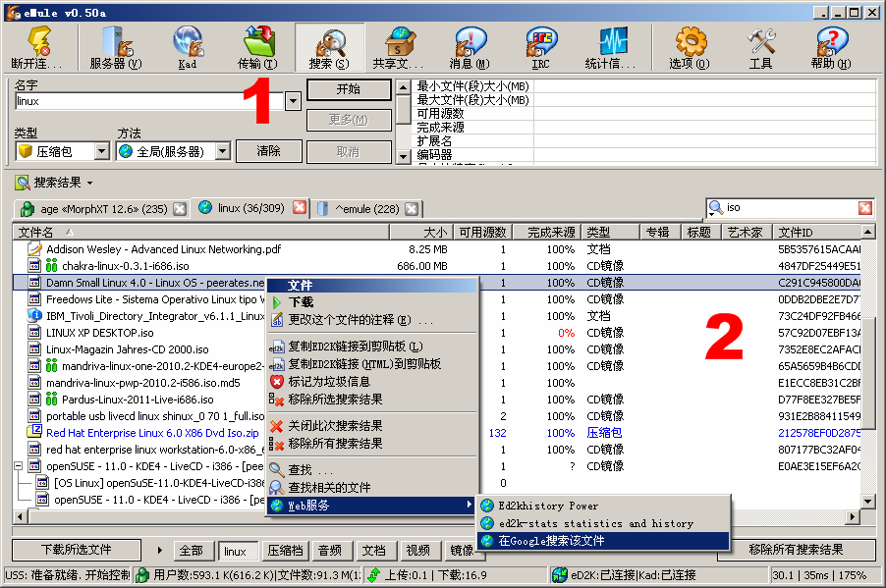
Task: Click the 名字 search name input field
Action: (x=147, y=101)
